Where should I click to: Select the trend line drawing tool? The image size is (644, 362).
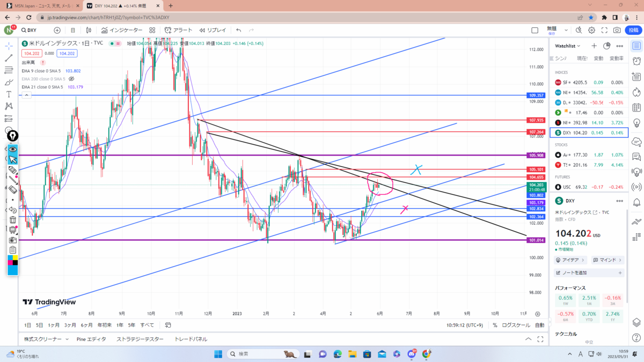(9, 58)
